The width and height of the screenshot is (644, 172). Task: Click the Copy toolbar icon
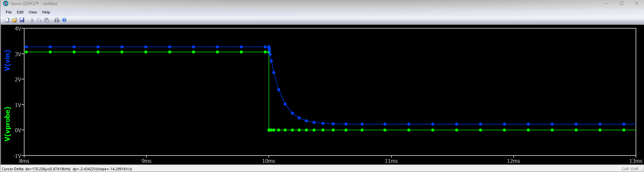39,20
